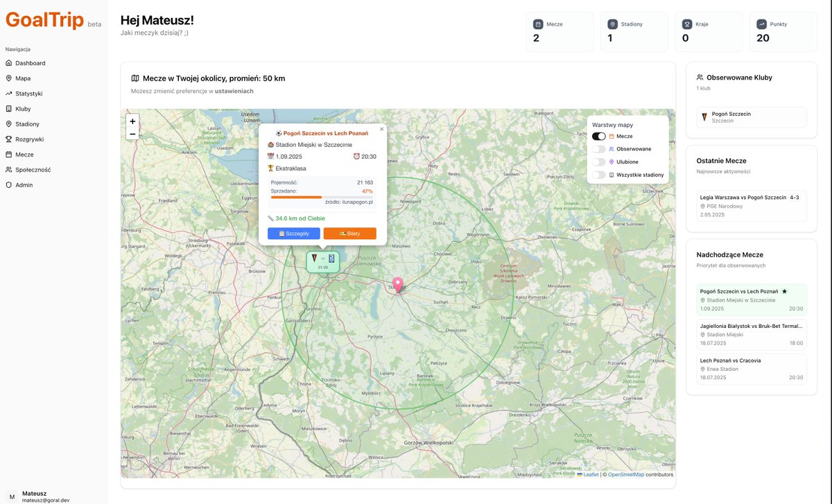Click Szczegóły button in popup
The image size is (832, 504).
tap(294, 234)
